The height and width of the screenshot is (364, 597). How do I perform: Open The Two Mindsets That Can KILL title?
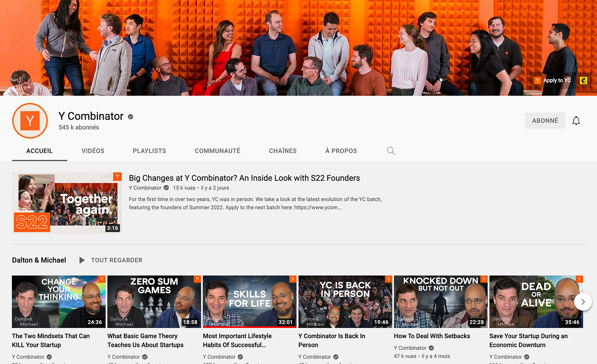[51, 341]
